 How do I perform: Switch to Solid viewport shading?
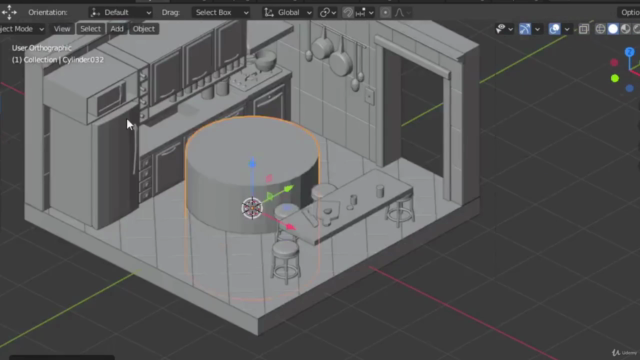pyautogui.click(x=613, y=29)
